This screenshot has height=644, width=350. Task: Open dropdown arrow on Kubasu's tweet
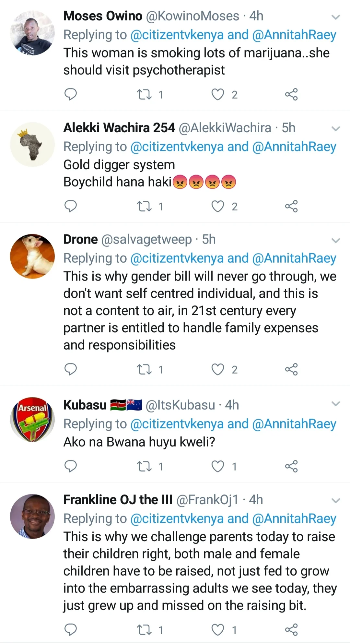click(336, 404)
